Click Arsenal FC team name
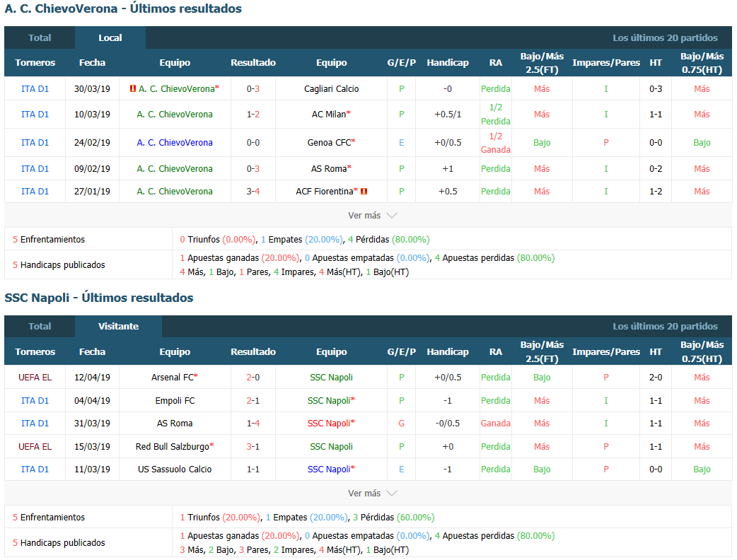The image size is (737, 560). point(172,378)
